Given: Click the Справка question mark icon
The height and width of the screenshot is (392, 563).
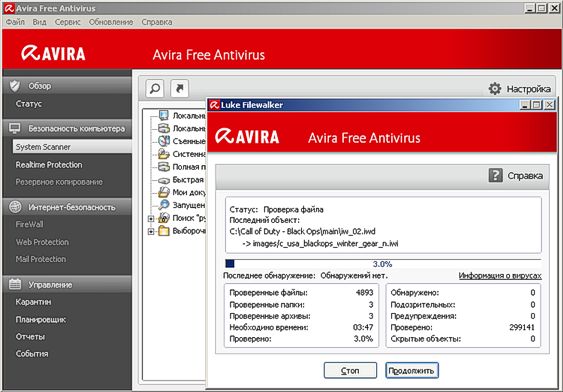Looking at the screenshot, I should tap(495, 176).
